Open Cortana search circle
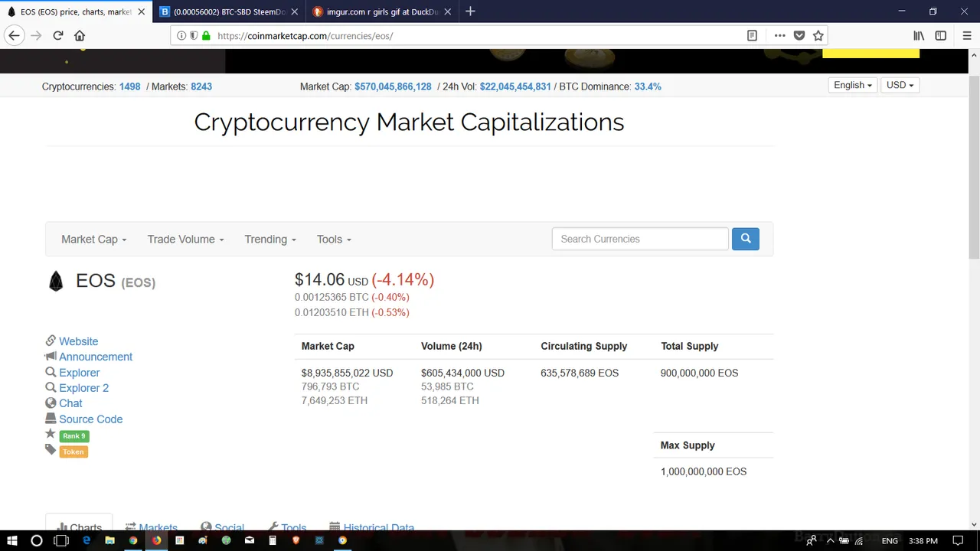 point(36,540)
